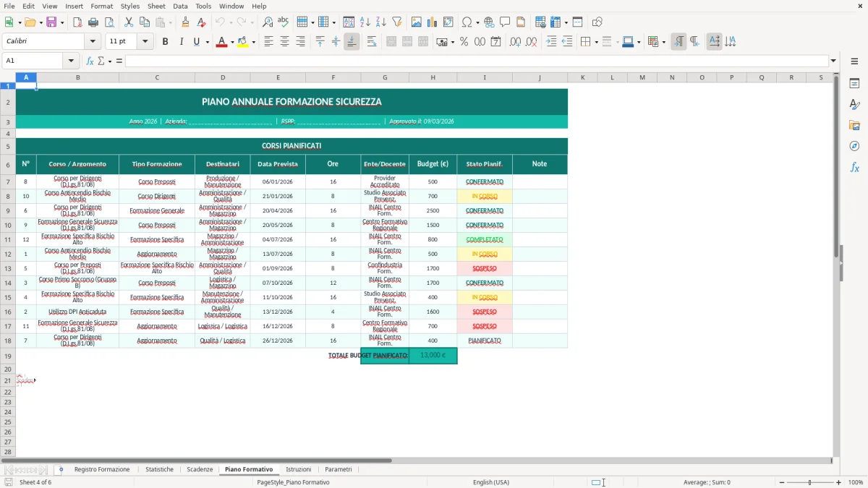The height and width of the screenshot is (488, 868).
Task: Click into the formula input line
Action: tap(476, 61)
